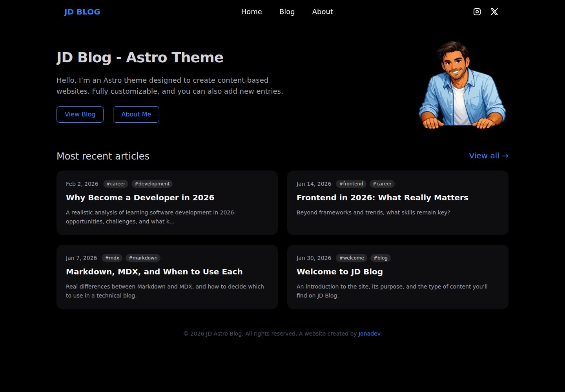
Task: Click the JD BLOG logo
Action: 82,12
